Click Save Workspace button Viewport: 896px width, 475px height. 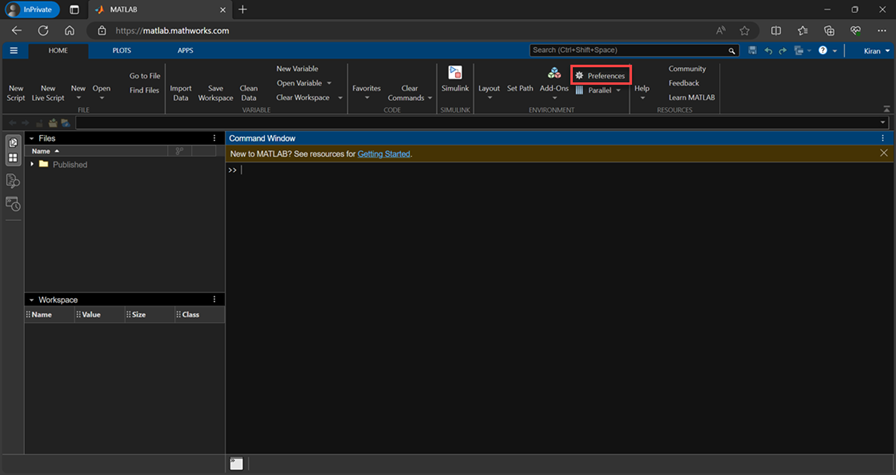pos(215,93)
